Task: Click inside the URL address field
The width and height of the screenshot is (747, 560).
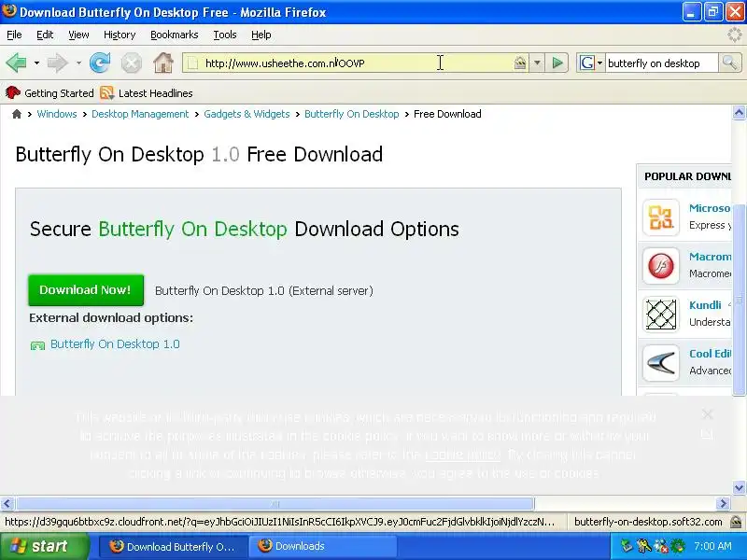Action: click(x=355, y=63)
